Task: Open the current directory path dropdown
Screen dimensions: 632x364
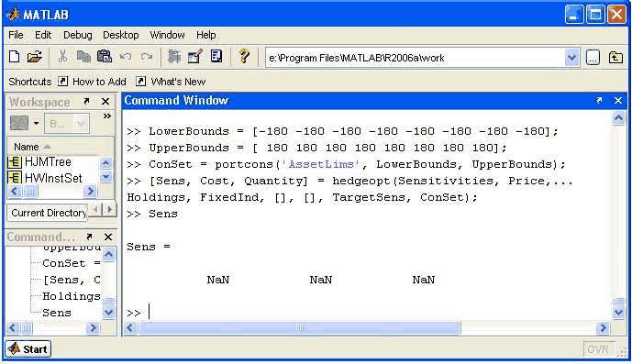Action: (571, 58)
